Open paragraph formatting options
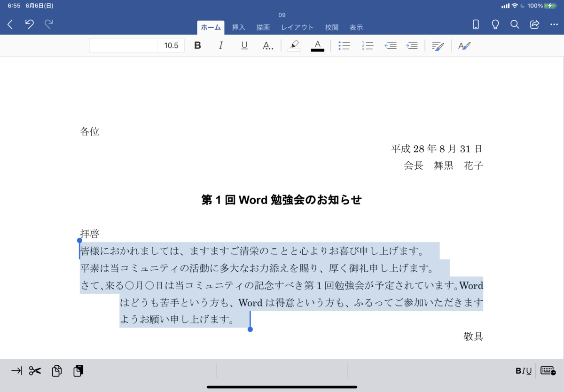Image resolution: width=564 pixels, height=392 pixels. (x=438, y=46)
